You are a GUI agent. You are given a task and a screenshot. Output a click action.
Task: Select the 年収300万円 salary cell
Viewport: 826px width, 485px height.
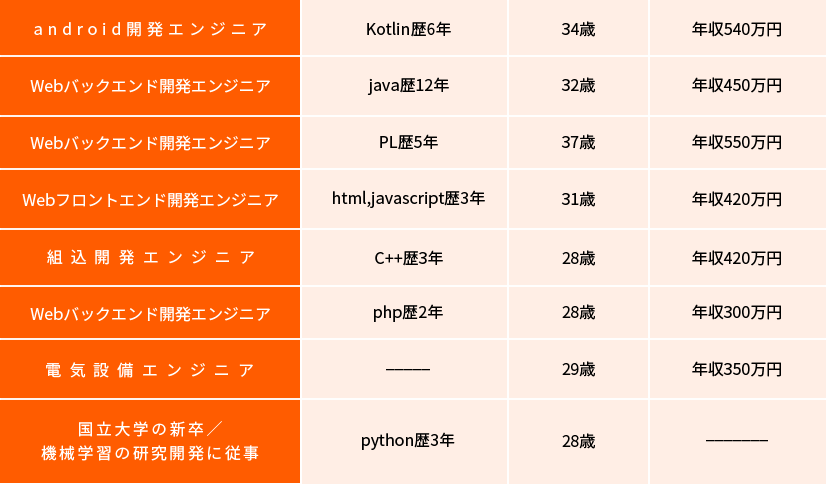pyautogui.click(x=737, y=313)
